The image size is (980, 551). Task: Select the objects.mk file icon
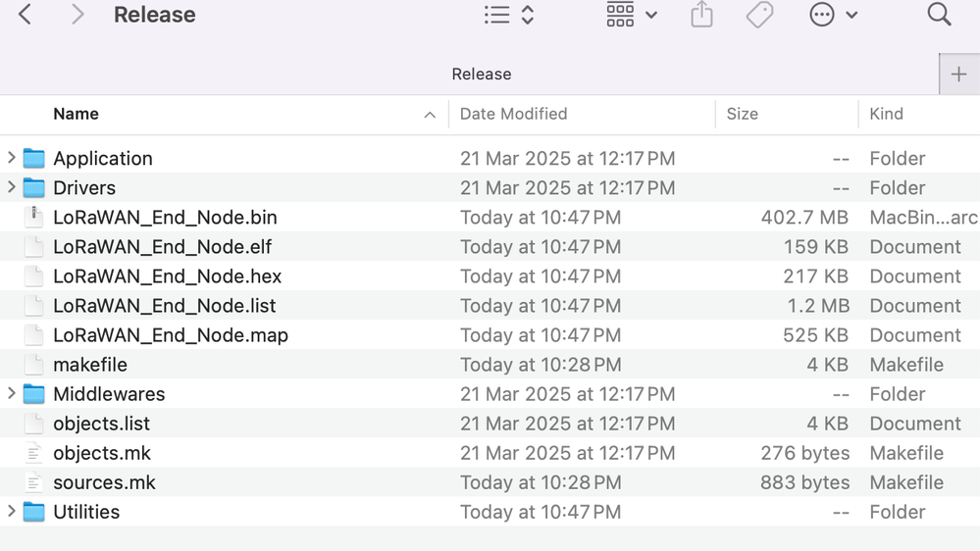click(34, 453)
